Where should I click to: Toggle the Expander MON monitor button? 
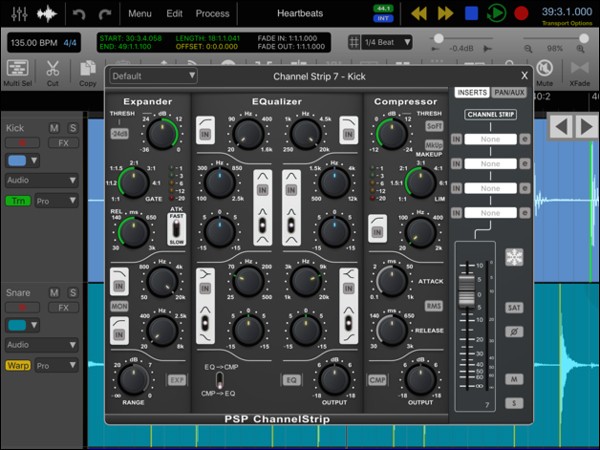pos(120,305)
